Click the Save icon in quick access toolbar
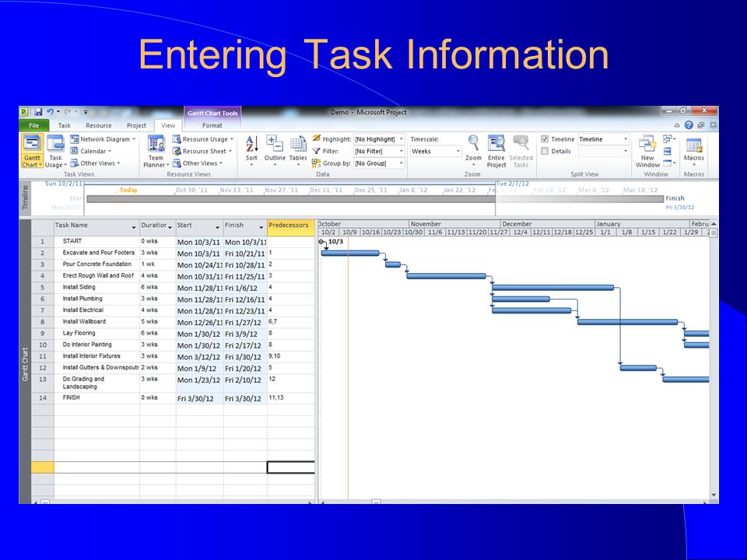 [38, 112]
